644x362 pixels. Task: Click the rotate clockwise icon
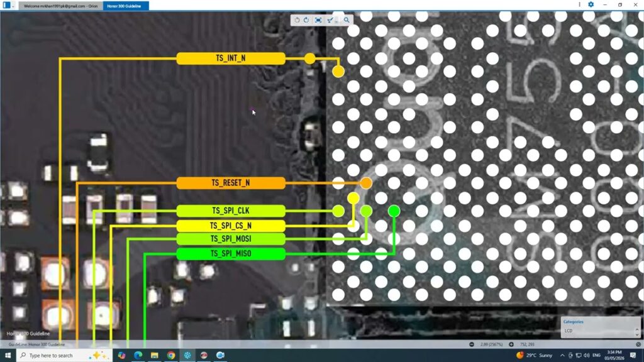pos(306,20)
